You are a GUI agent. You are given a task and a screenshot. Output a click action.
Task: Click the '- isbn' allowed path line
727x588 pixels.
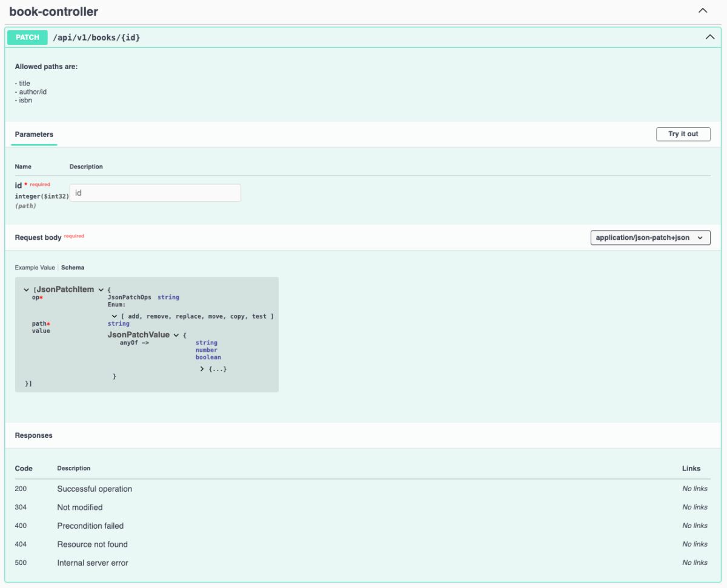pos(24,101)
